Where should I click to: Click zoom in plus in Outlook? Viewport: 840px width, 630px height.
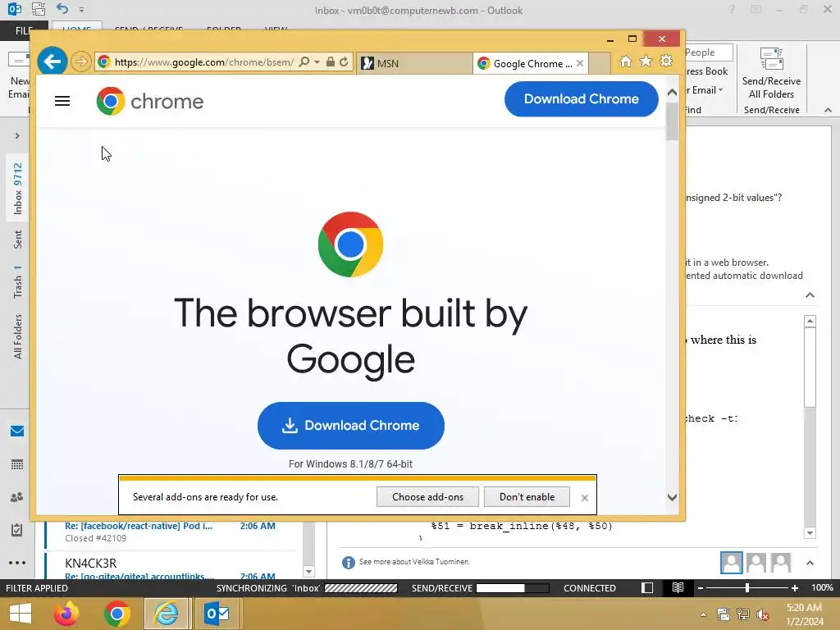click(794, 587)
